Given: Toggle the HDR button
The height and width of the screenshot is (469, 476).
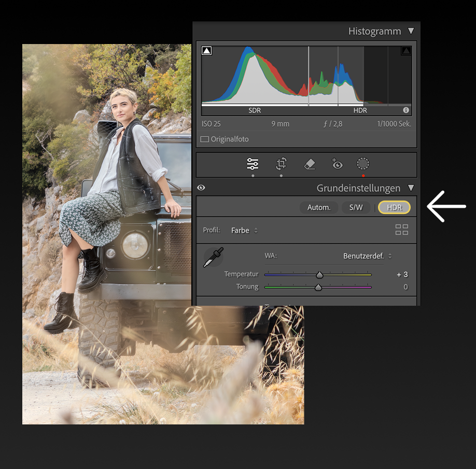Looking at the screenshot, I should tap(394, 207).
